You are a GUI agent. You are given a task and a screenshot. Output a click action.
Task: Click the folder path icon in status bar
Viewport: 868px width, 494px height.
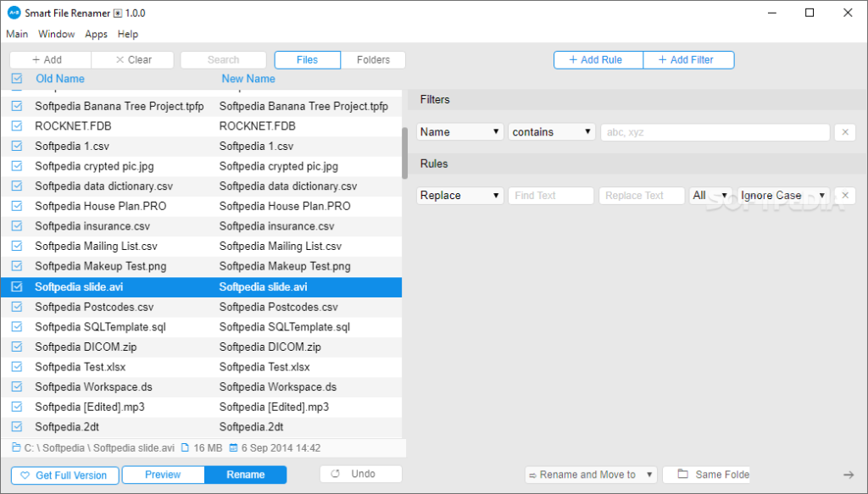point(16,447)
